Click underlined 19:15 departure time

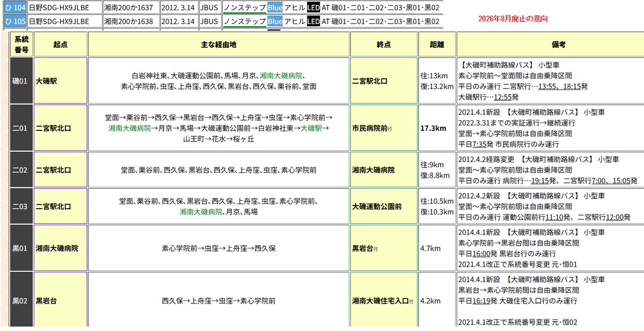[x=540, y=181]
